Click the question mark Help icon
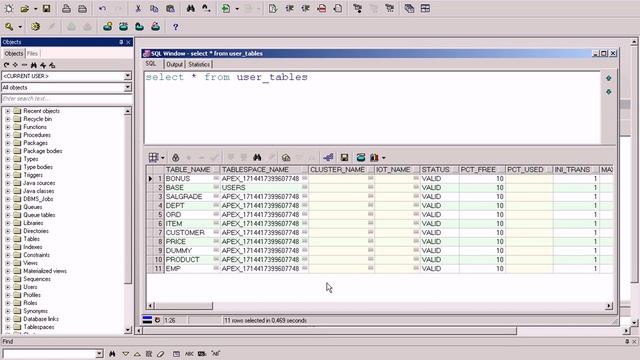 [176, 27]
